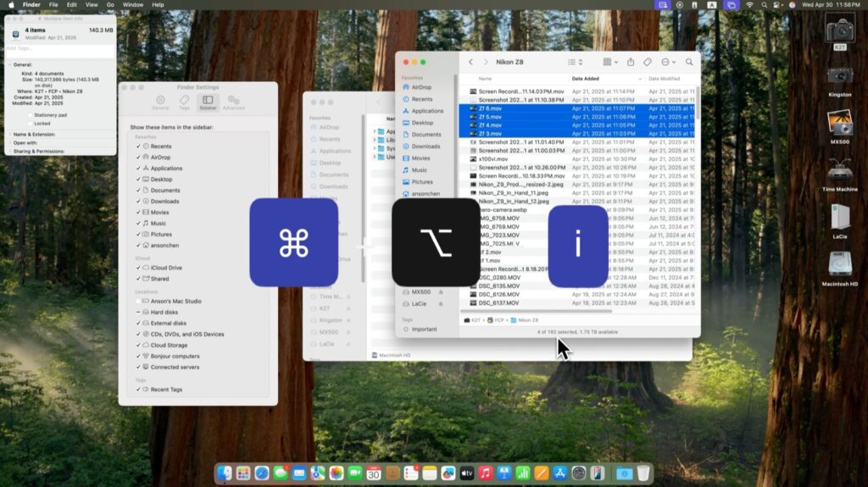Expand Name & Extension section in info window
The height and width of the screenshot is (487, 868).
10,135
